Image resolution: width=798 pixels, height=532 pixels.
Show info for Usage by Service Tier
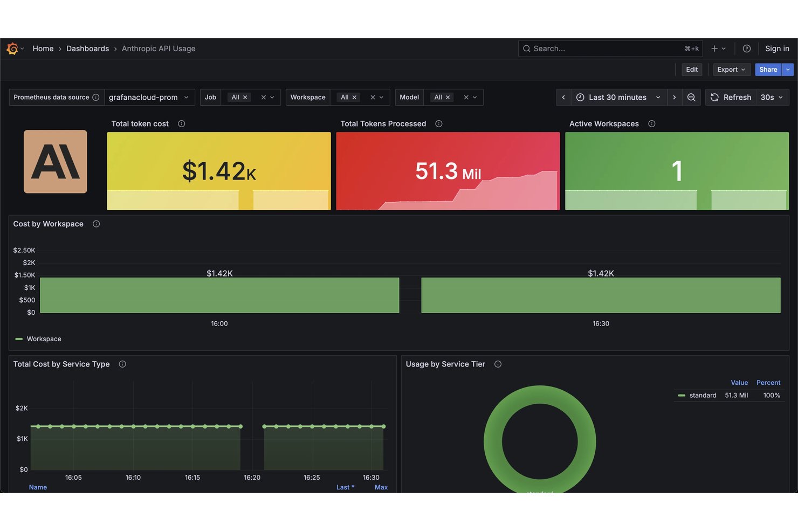[x=498, y=364]
